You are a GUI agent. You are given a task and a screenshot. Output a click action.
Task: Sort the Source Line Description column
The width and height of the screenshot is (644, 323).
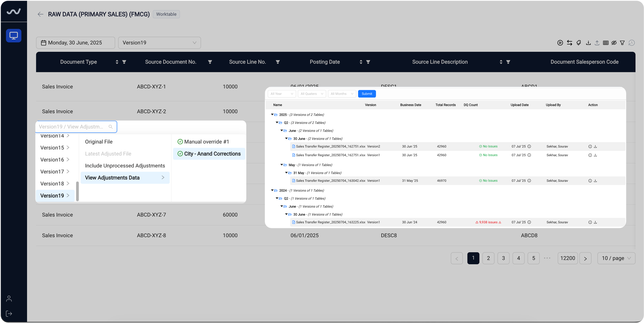501,62
